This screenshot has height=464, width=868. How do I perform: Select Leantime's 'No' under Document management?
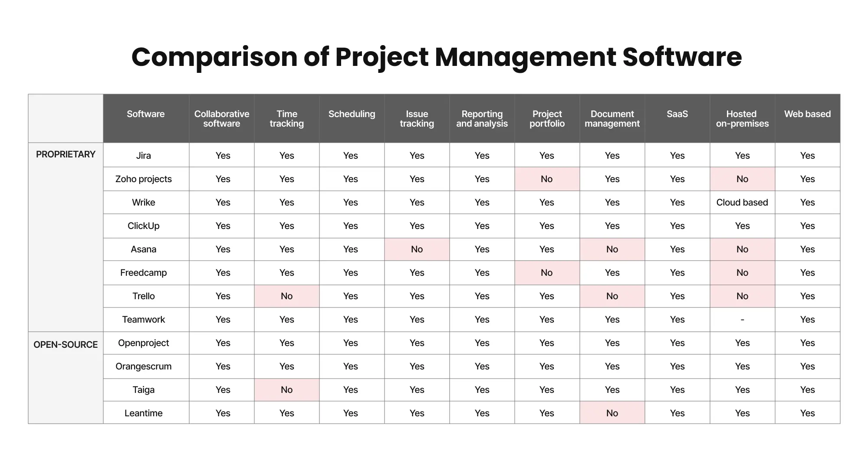(x=612, y=413)
